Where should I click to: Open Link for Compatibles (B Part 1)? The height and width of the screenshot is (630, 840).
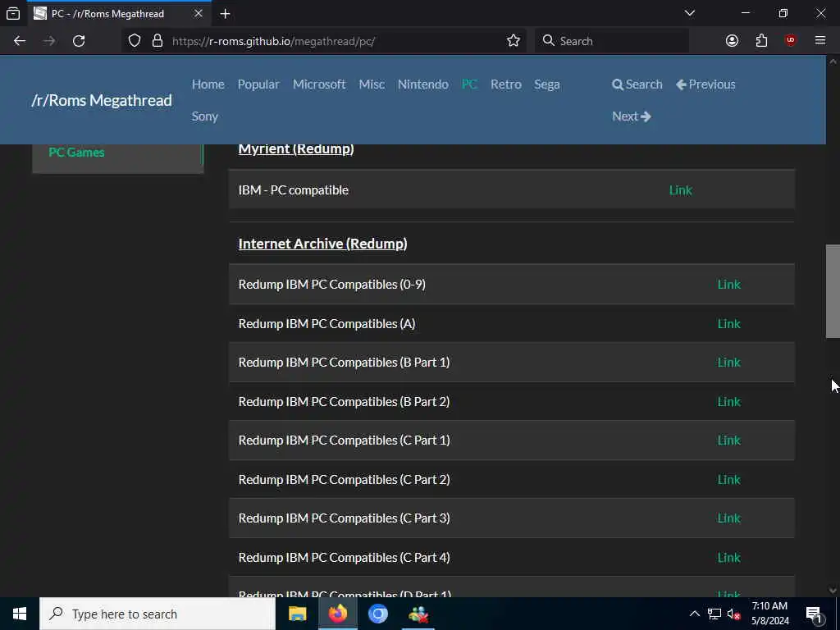tap(728, 363)
